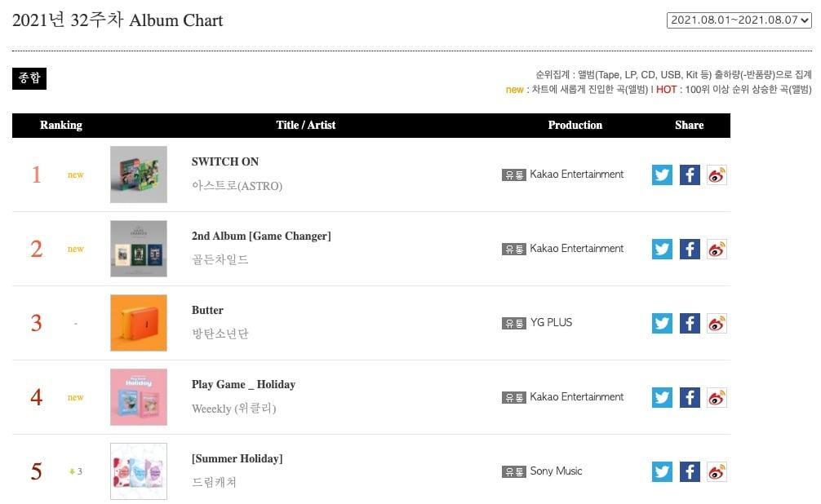Screen dimensions: 821x504
Task: Click the [Summer Holiday] album cover
Action: pyautogui.click(x=139, y=471)
